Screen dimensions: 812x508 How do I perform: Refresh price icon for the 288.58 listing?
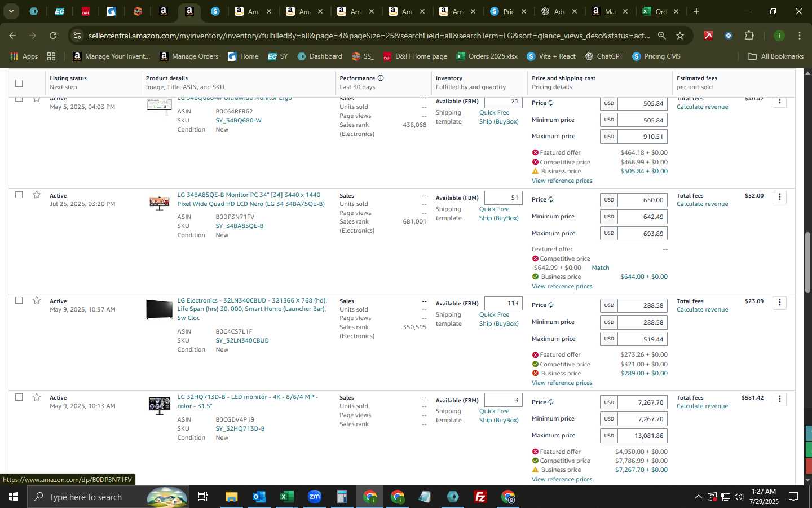(551, 305)
